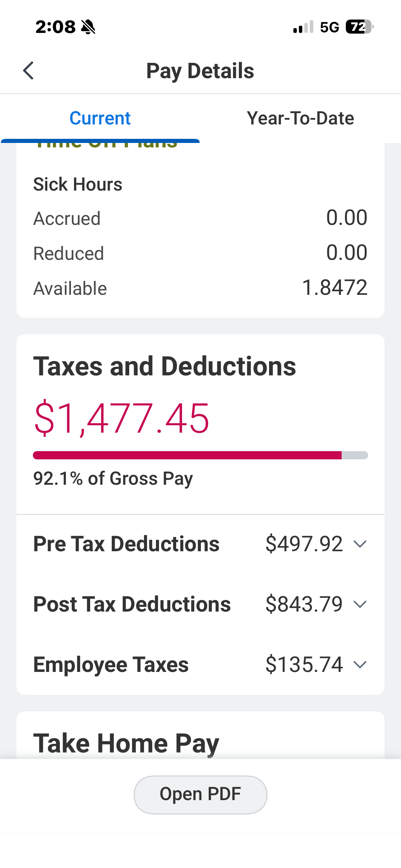The image size is (401, 868).
Task: Tap the $1,477.45 deductions total
Action: (x=122, y=419)
